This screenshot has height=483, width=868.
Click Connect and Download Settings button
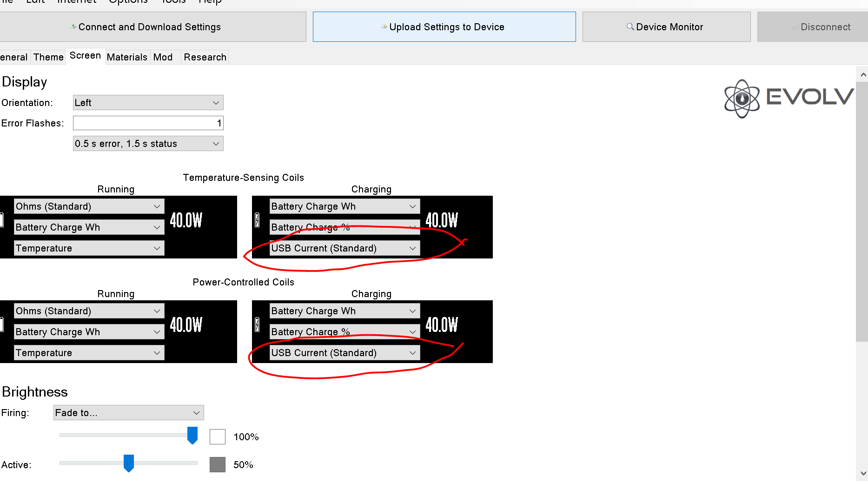149,27
